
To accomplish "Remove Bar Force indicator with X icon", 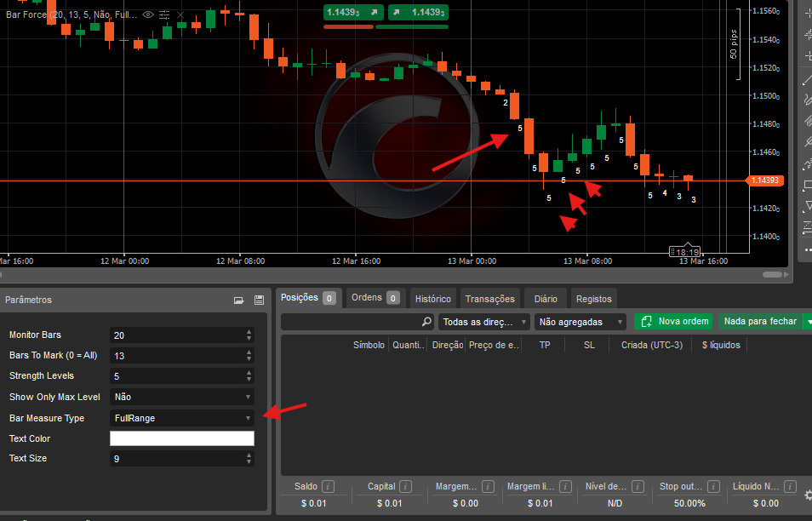I will click(x=181, y=14).
